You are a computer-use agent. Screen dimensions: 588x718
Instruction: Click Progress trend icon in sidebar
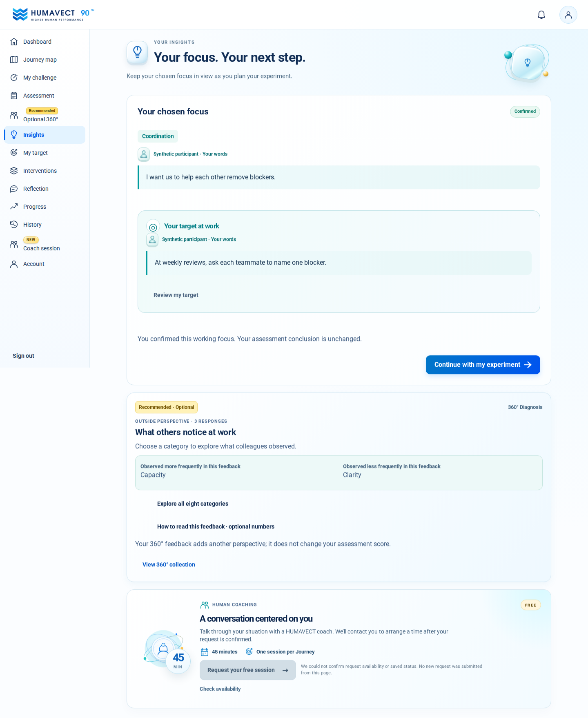click(14, 207)
